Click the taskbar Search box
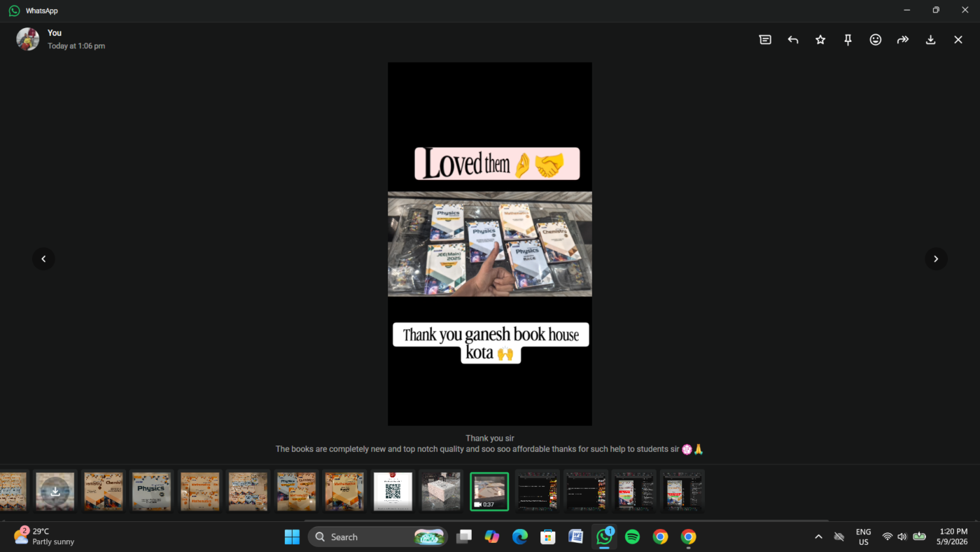The image size is (980, 552). [x=378, y=537]
